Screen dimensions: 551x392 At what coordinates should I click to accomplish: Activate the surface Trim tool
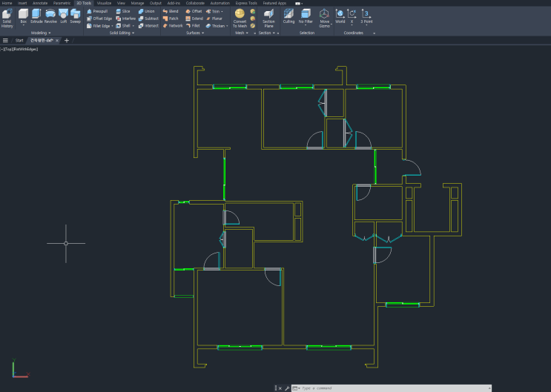(213, 11)
